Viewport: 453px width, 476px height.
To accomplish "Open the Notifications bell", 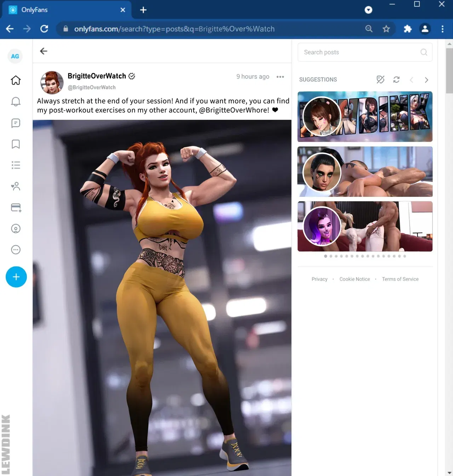I will pyautogui.click(x=16, y=102).
